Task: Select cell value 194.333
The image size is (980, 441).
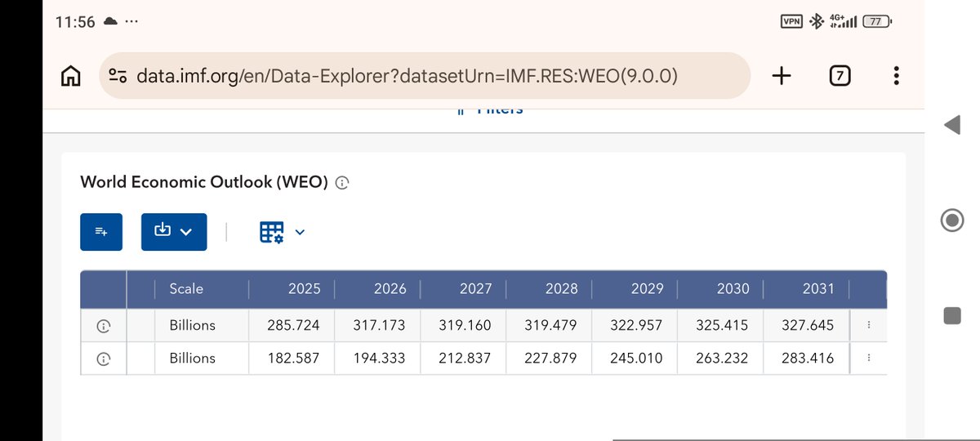Action: click(x=379, y=358)
